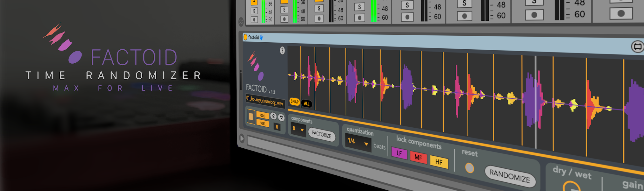
Task: Click the green level meter of track 1
Action: tap(263, 11)
